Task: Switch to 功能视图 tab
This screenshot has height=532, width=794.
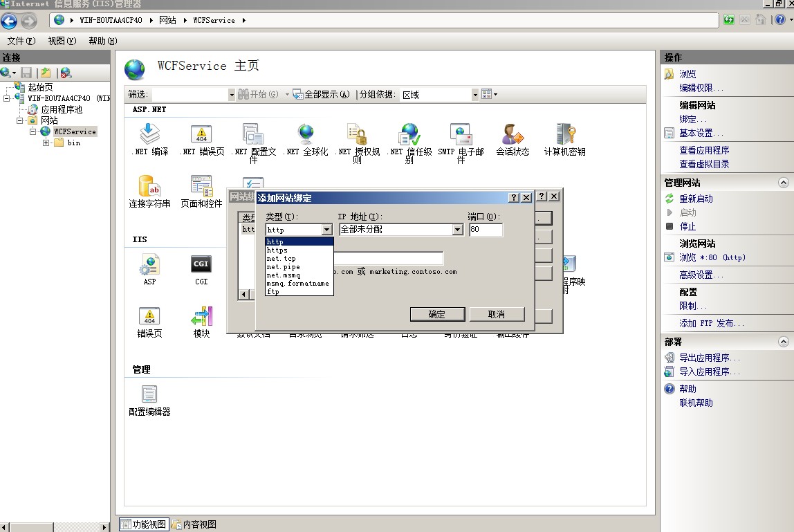Action: 144,524
